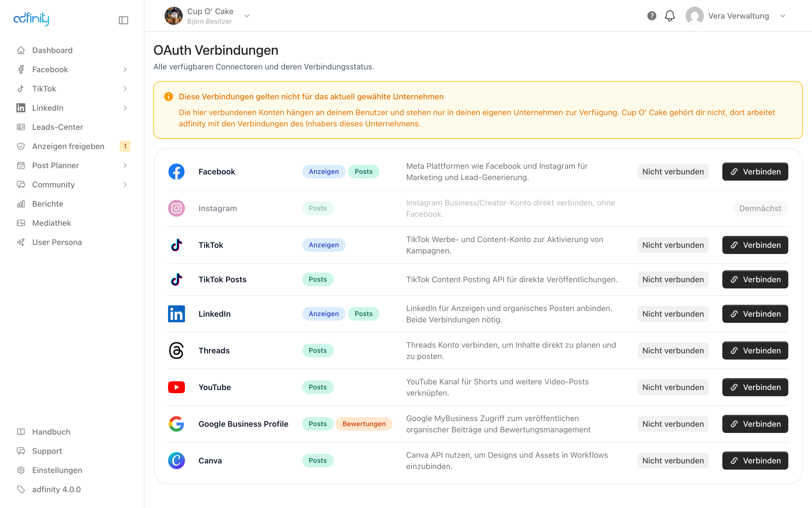Expand the Community sidebar submenu
This screenshot has height=508, width=812.
coord(125,185)
